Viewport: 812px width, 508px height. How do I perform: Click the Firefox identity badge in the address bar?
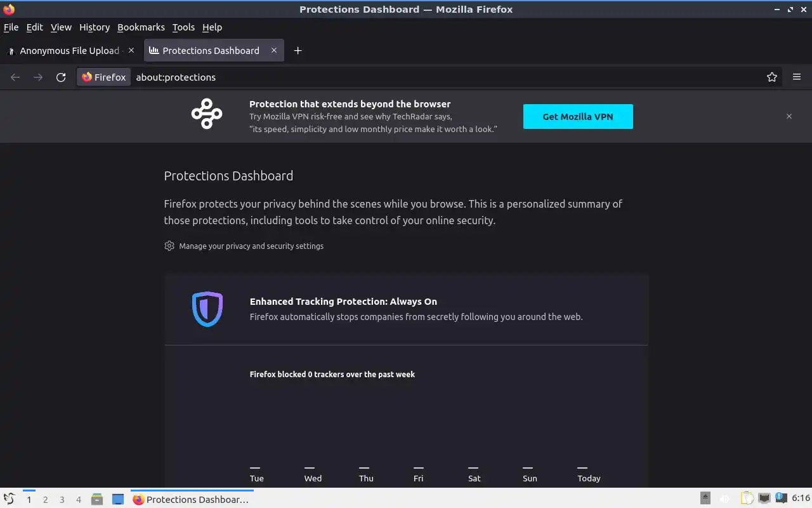point(104,77)
